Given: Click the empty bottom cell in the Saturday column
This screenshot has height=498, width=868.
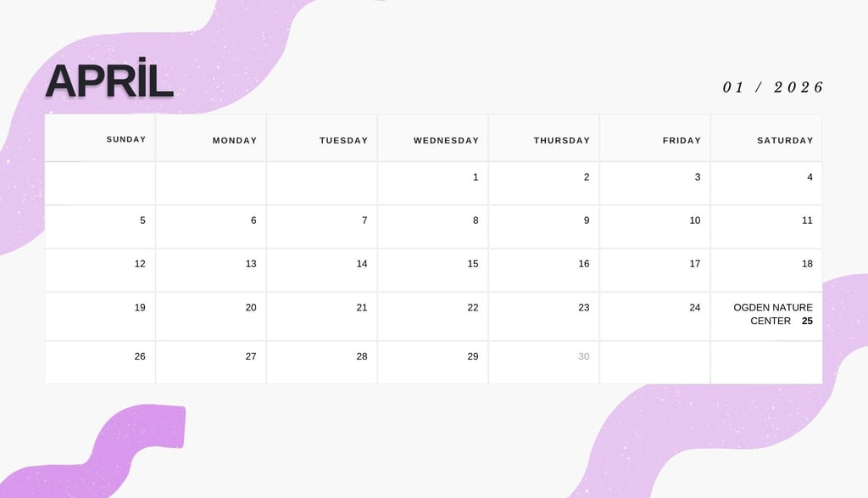Looking at the screenshot, I should pos(766,362).
